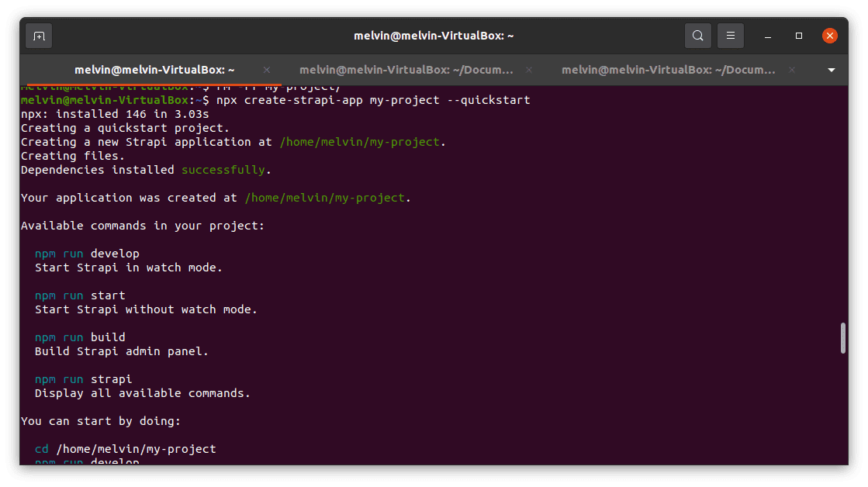Click the 'npm run strapi' command
This screenshot has height=487, width=868.
click(x=83, y=379)
